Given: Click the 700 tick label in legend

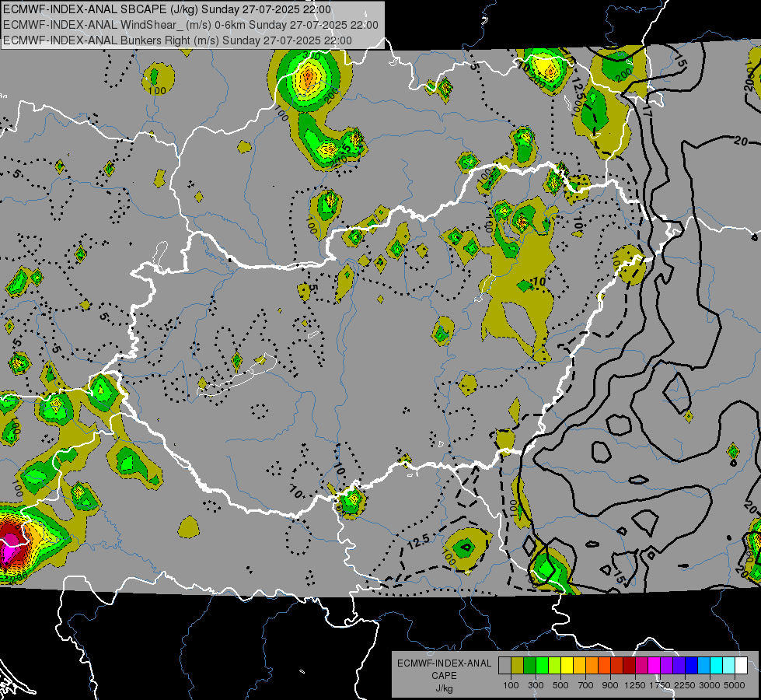Looking at the screenshot, I should tap(586, 685).
